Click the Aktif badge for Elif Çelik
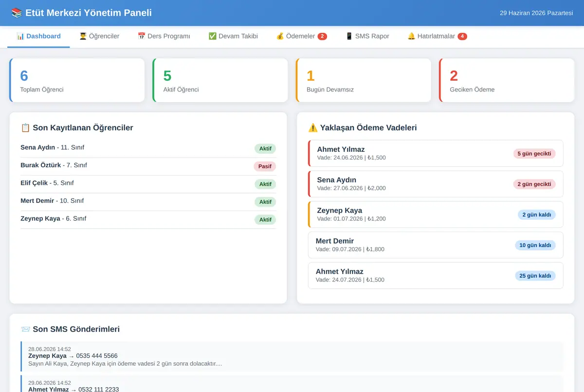Image resolution: width=584 pixels, height=392 pixels. tap(265, 184)
